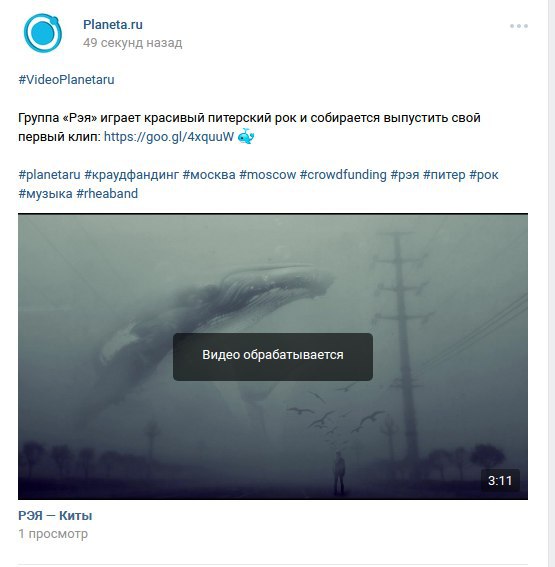Follow the goo.gl/4xquuW link
Screen dimensions: 555x567
tap(169, 137)
